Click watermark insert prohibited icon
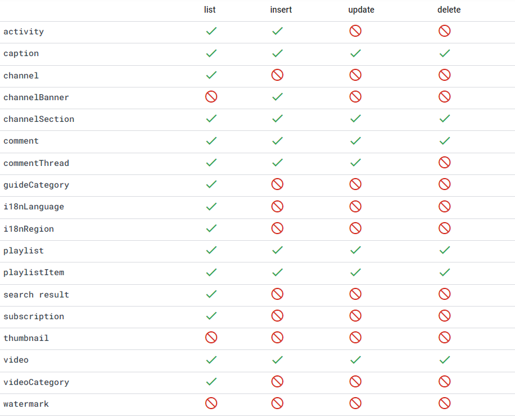Image resolution: width=515 pixels, height=420 pixels. pyautogui.click(x=277, y=403)
